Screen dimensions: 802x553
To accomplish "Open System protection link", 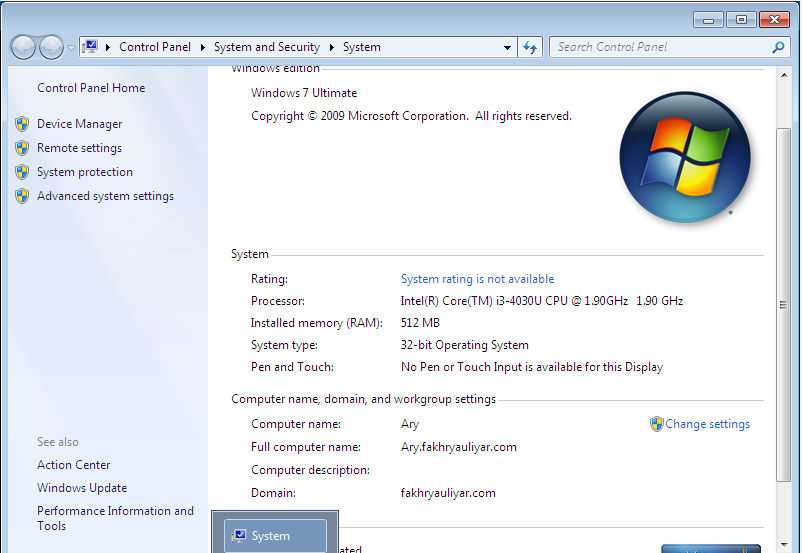I will [x=85, y=172].
